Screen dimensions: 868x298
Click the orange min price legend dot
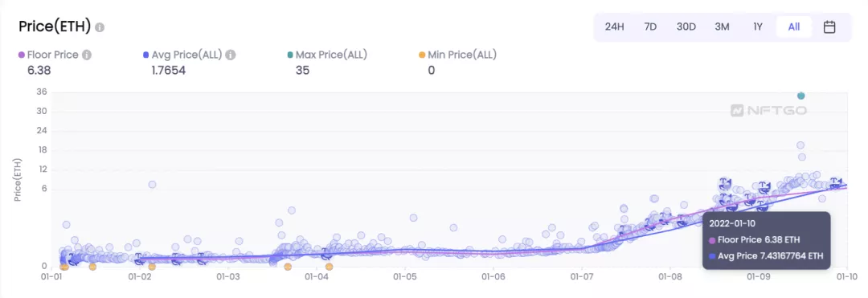pyautogui.click(x=423, y=55)
